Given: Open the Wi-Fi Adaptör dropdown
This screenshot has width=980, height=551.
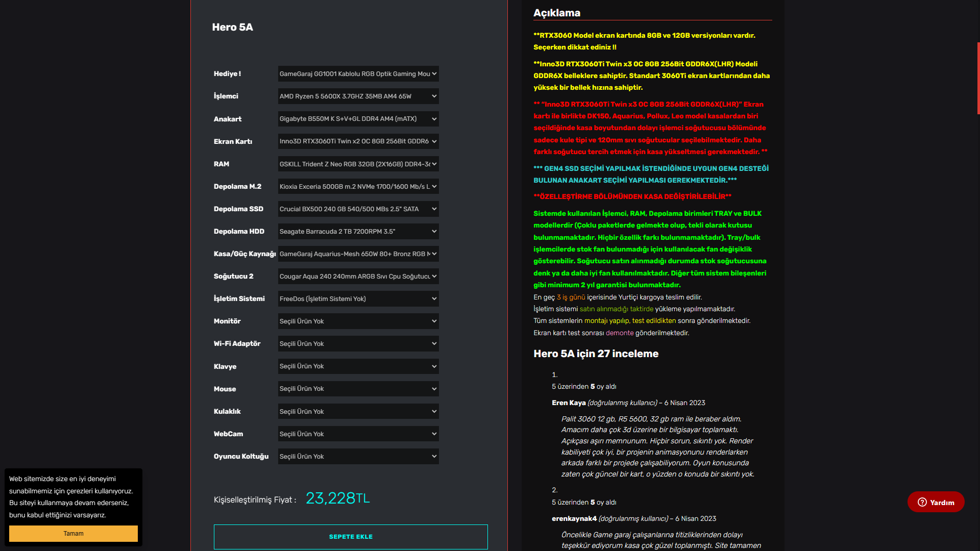Looking at the screenshot, I should (x=358, y=343).
